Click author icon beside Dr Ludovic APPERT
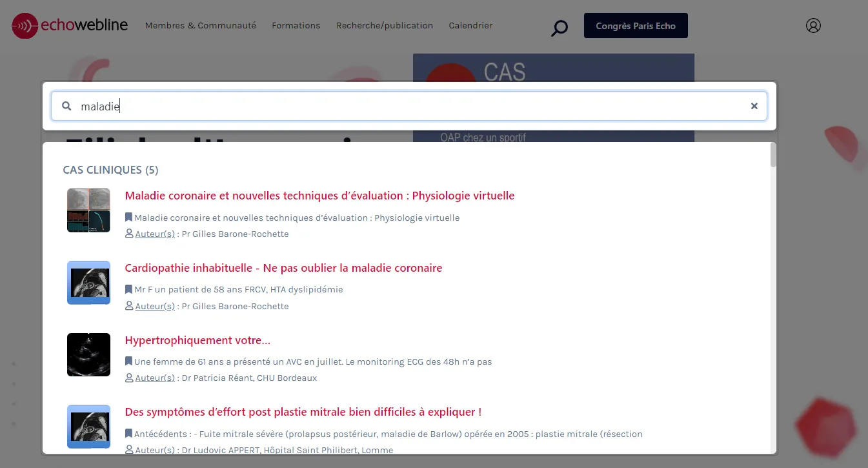Image resolution: width=868 pixels, height=468 pixels. (x=129, y=450)
